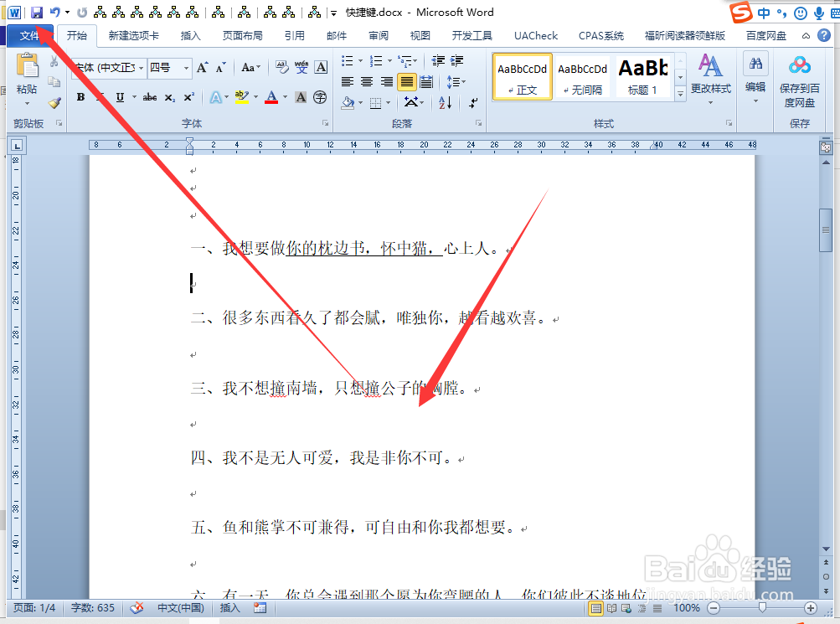840x624 pixels.
Task: Grow font size with large A icon
Action: click(202, 68)
